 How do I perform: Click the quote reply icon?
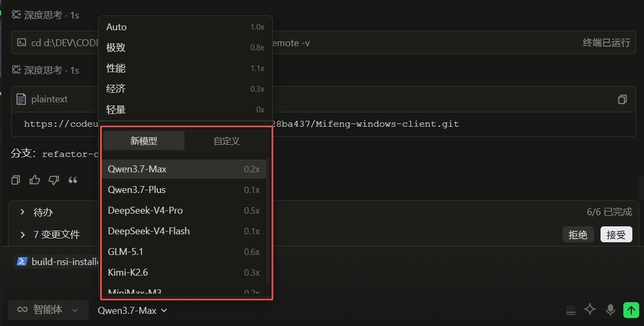(x=73, y=180)
